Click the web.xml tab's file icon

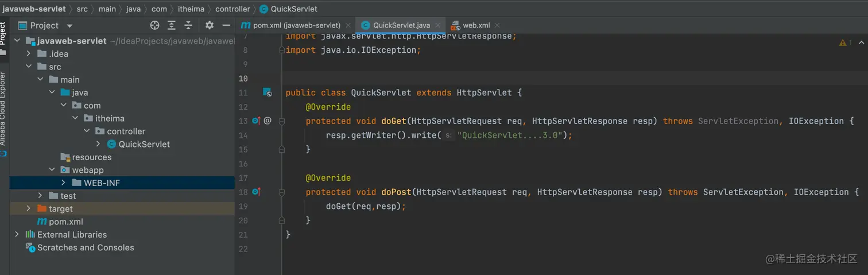455,25
